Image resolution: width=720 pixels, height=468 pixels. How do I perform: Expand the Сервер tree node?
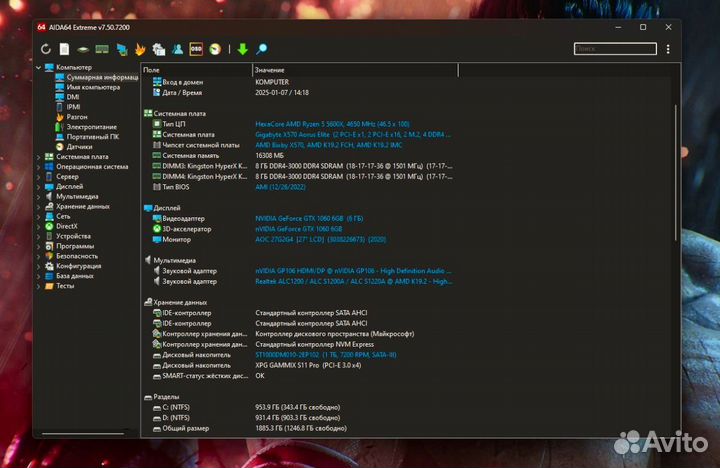[39, 177]
